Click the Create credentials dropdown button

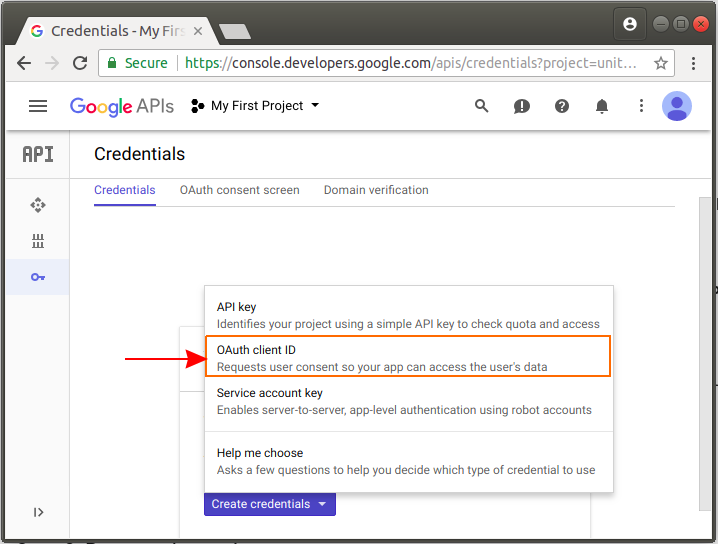tap(270, 504)
